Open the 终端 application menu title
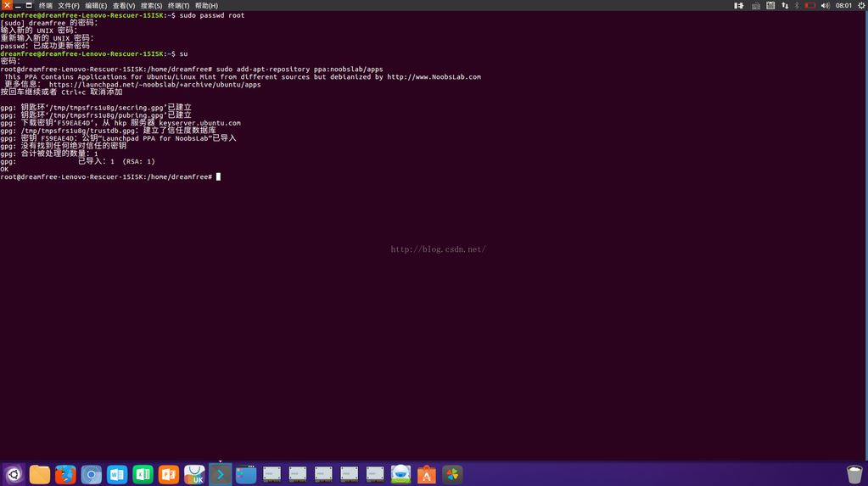 click(46, 6)
